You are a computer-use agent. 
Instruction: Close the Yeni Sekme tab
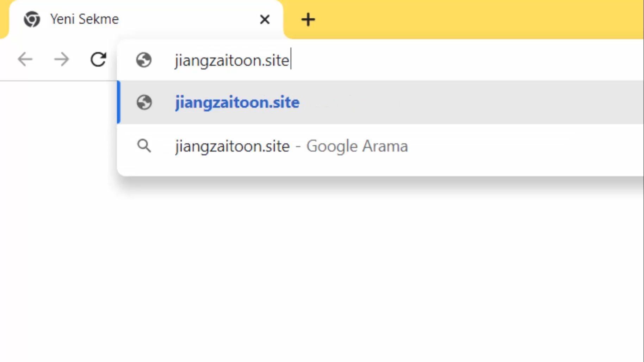265,19
